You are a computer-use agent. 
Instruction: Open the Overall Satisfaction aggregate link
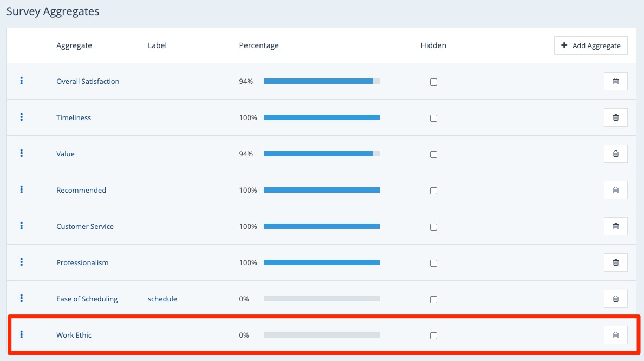pyautogui.click(x=88, y=82)
